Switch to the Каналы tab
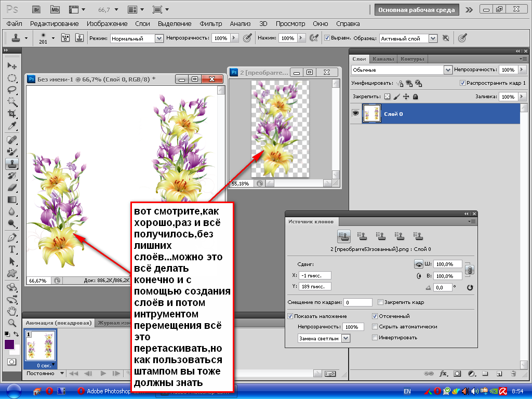This screenshot has height=399, width=532. [x=383, y=59]
